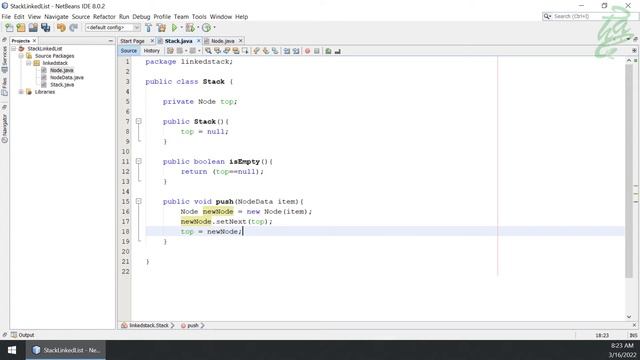
Task: Open the Navigate menu
Action: click(x=56, y=17)
